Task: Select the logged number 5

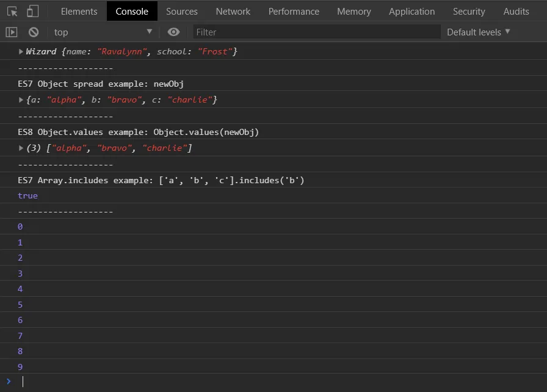Action: [20, 305]
